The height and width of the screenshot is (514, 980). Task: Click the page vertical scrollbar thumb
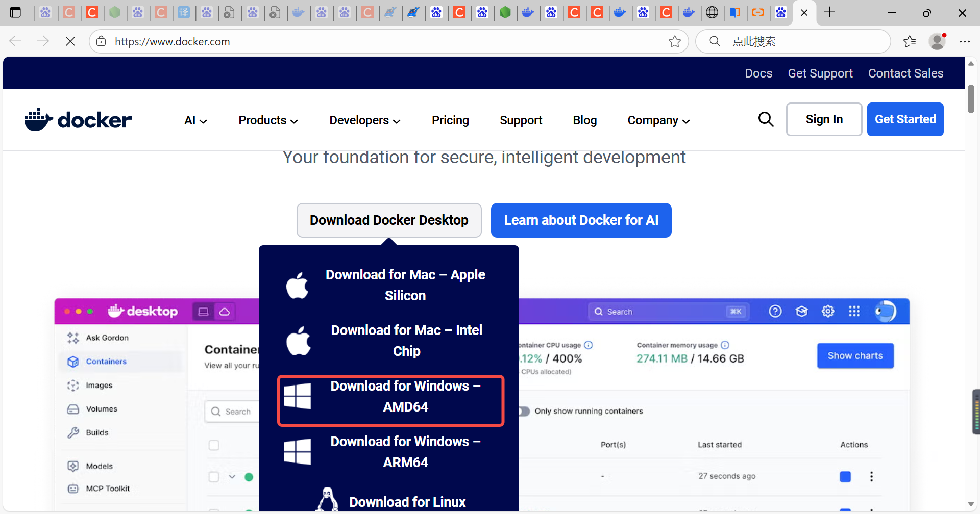971,98
